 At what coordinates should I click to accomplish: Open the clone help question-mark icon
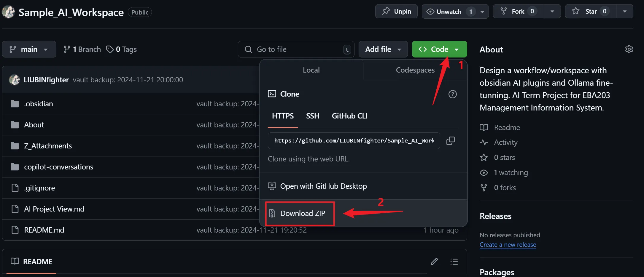coord(452,94)
